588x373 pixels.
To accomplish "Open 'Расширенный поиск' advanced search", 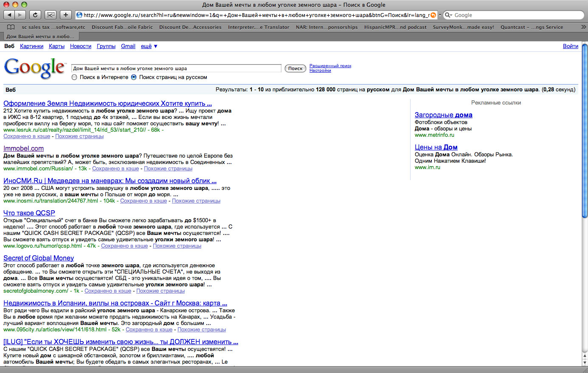I will coord(330,66).
